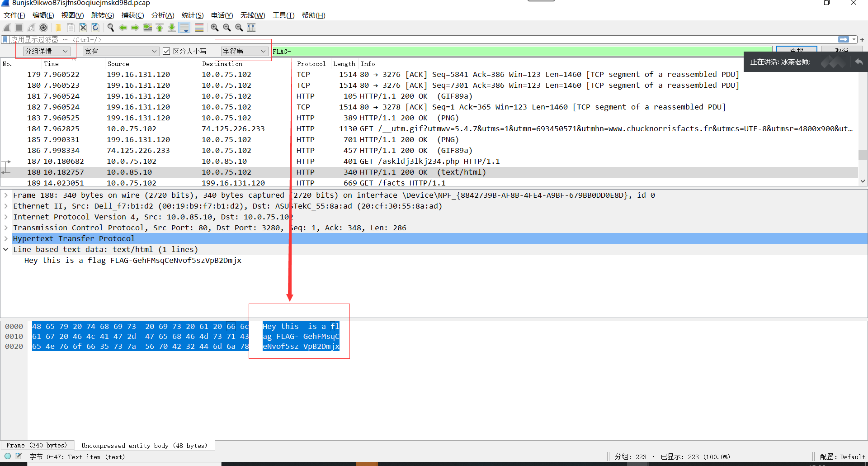
Task: Open the 帮助(H) menu
Action: (314, 15)
